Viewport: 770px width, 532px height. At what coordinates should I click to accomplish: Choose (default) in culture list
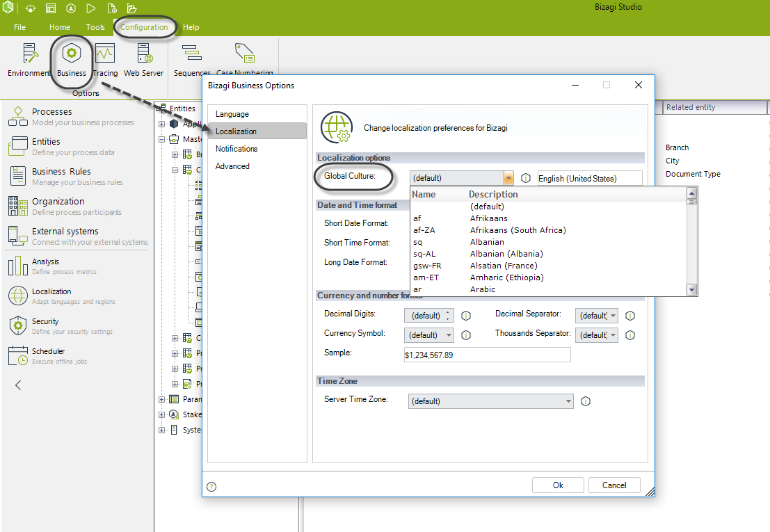click(549, 207)
